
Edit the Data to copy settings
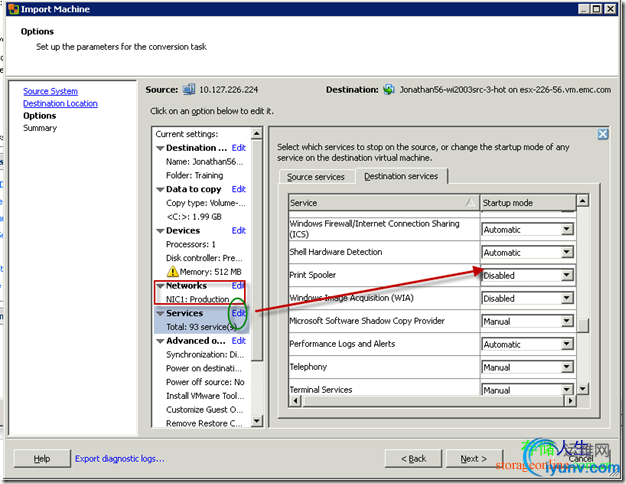(238, 189)
